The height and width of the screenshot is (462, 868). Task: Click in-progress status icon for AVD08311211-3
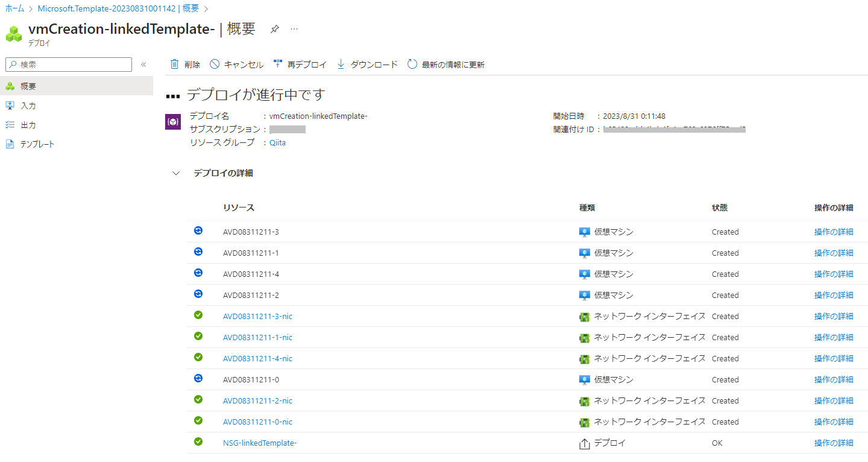(x=198, y=230)
